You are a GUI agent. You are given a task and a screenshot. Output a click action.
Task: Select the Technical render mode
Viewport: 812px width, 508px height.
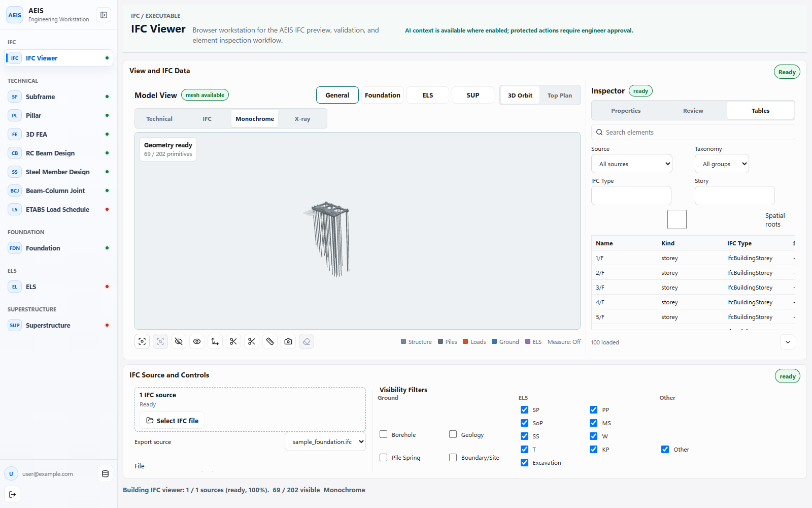[x=159, y=119]
